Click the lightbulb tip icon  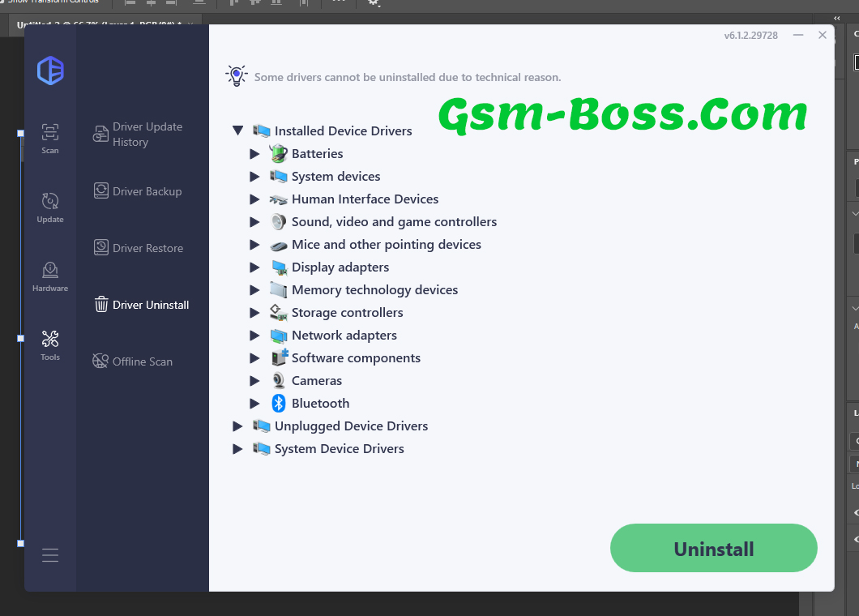click(237, 75)
